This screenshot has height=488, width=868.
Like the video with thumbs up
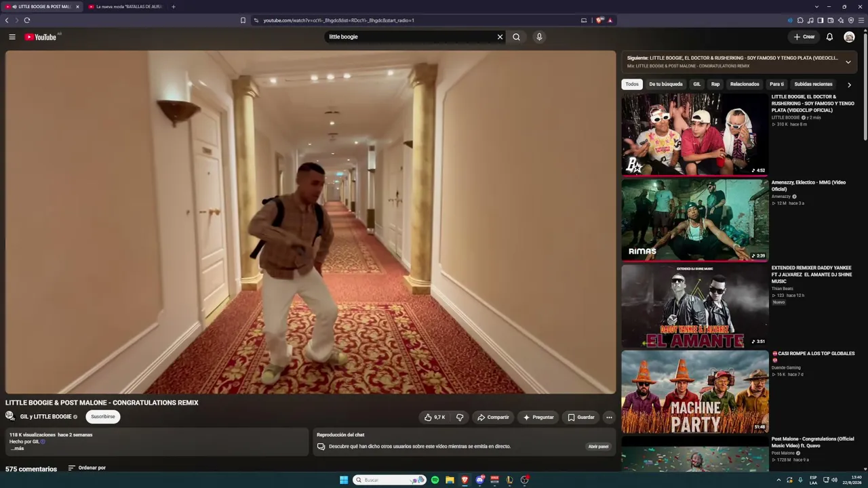(434, 417)
